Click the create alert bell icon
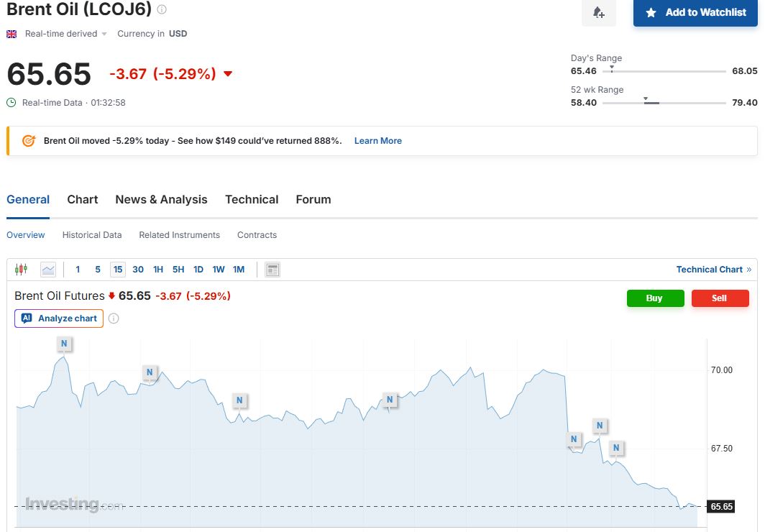This screenshot has width=765, height=532. pyautogui.click(x=598, y=13)
